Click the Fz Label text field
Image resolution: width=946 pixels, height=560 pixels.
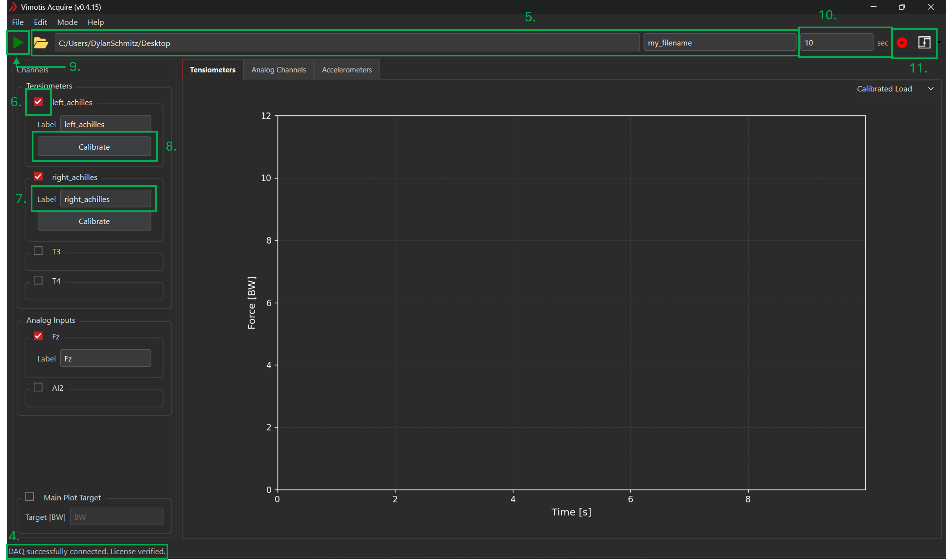(106, 358)
